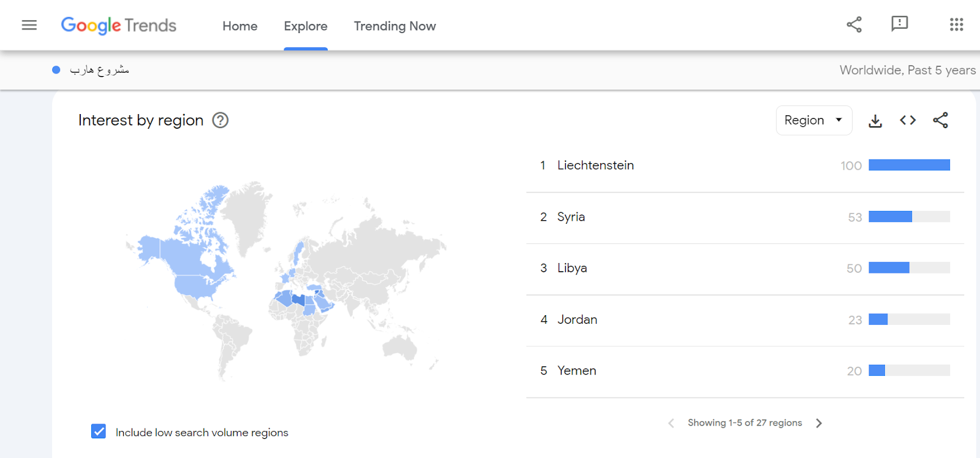The width and height of the screenshot is (980, 458).
Task: Open the send feedback icon
Action: tap(899, 24)
